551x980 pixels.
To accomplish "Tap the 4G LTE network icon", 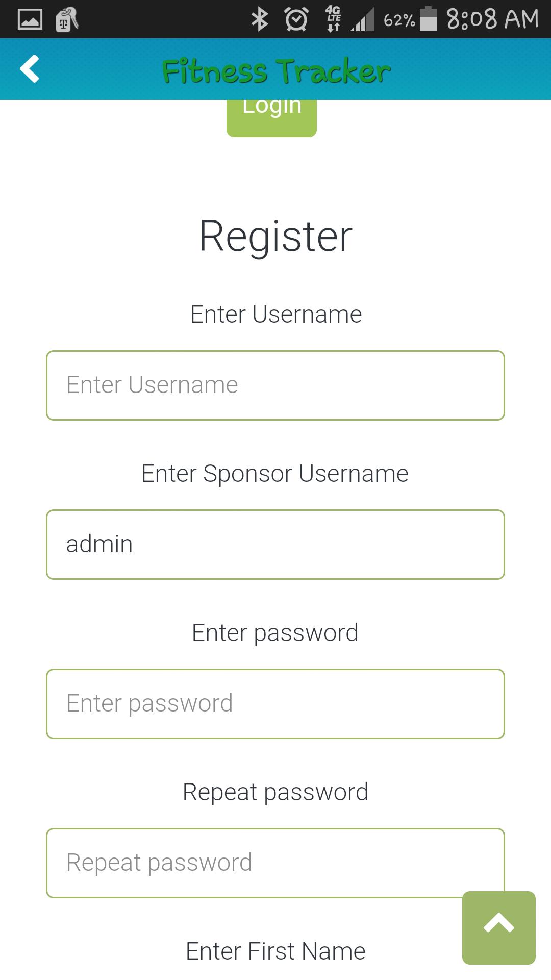I will tap(334, 19).
